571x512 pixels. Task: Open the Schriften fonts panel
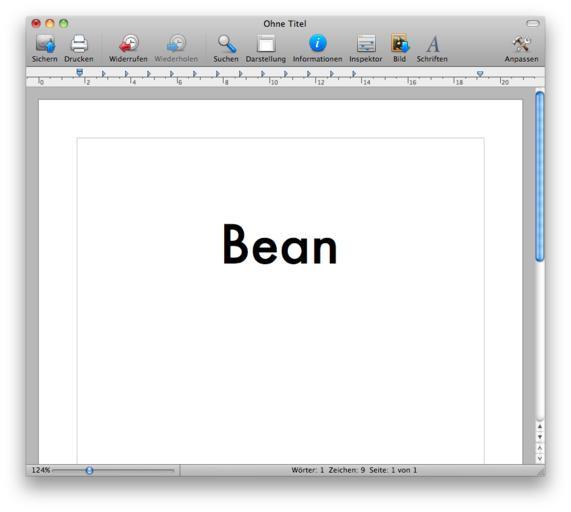[x=433, y=44]
